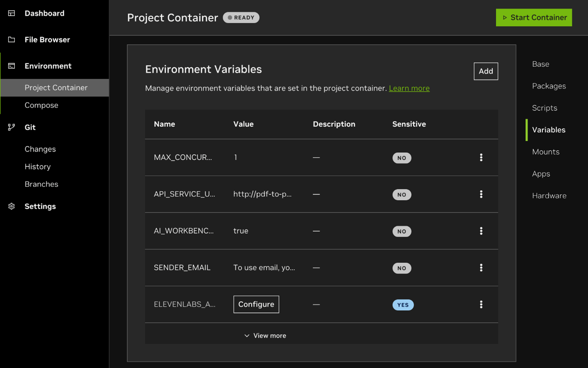Image resolution: width=588 pixels, height=368 pixels.
Task: Open options menu for SENDER_EMAIL variable
Action: tap(481, 268)
